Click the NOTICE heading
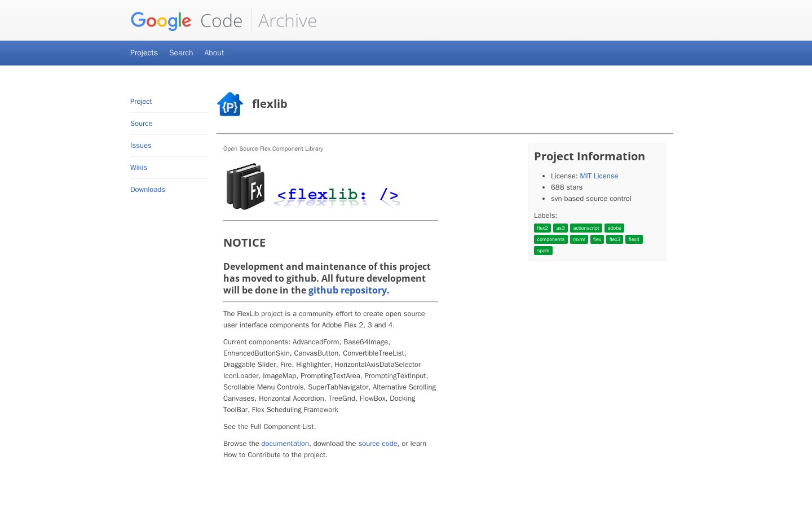Screen dimensions: 812x508 pos(244,243)
